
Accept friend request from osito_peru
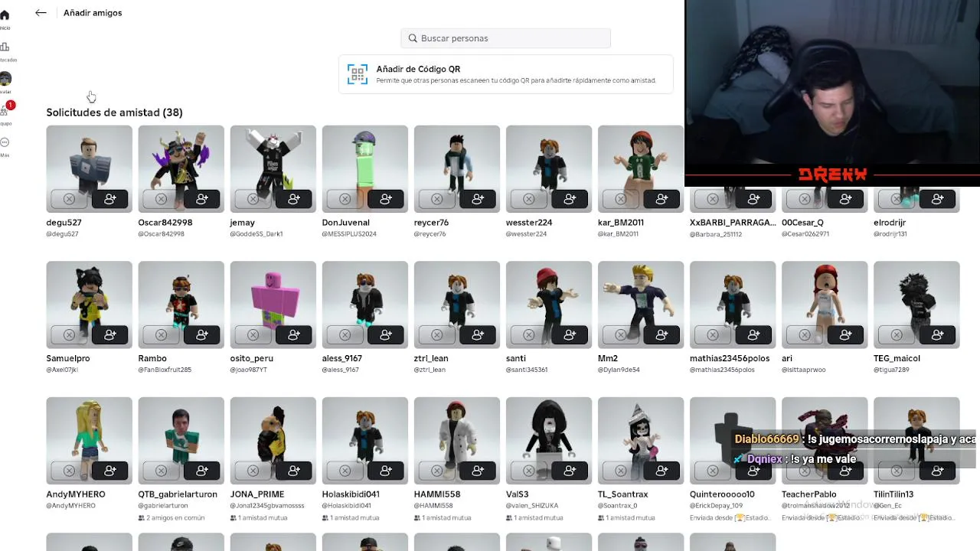[x=294, y=334]
